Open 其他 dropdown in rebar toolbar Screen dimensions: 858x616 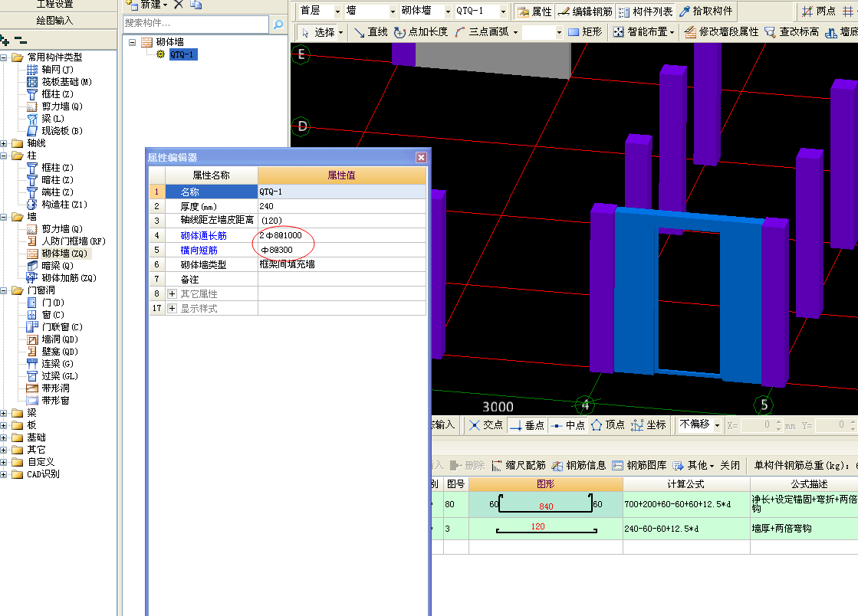(693, 466)
